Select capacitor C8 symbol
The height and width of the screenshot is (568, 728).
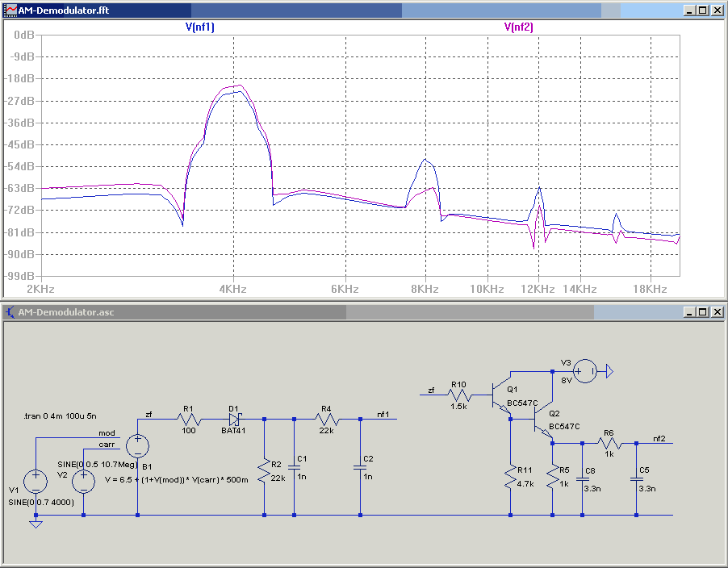pos(582,479)
